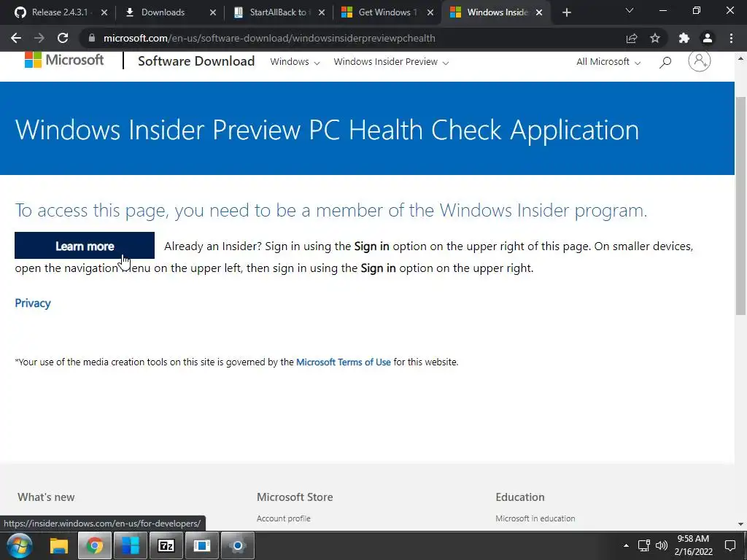Click the What's new footer heading
This screenshot has width=747, height=560.
[x=46, y=497]
